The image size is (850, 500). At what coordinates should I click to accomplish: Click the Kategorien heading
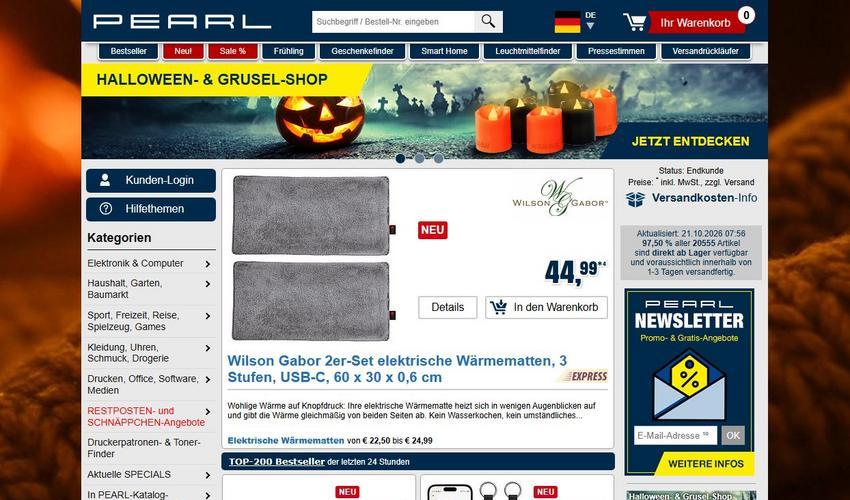tap(119, 238)
